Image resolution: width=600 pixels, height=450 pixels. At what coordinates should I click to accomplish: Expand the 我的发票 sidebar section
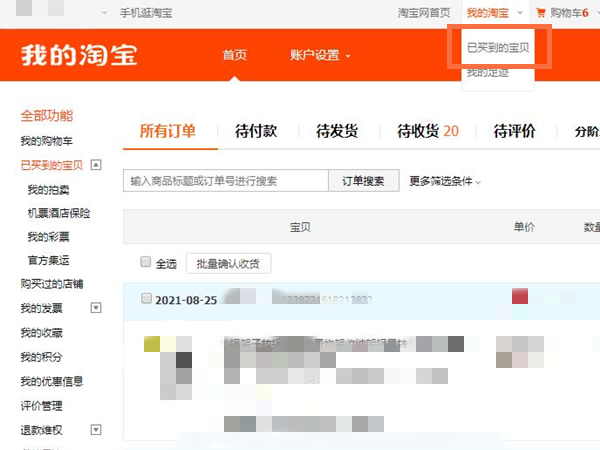point(96,308)
